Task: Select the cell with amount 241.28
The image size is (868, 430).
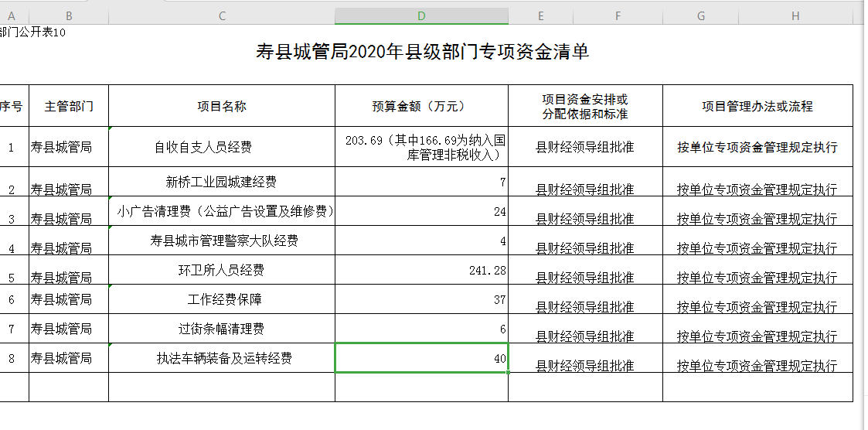Action: pos(421,270)
